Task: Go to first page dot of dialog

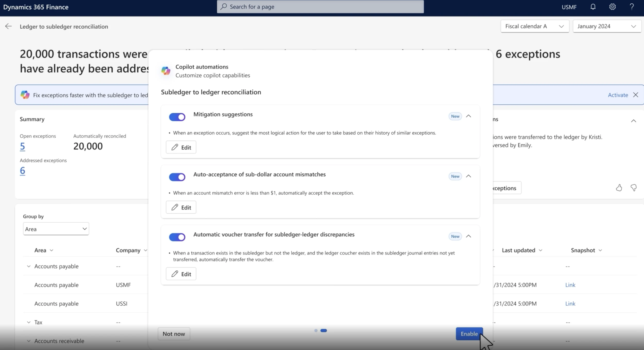Action: [x=316, y=330]
